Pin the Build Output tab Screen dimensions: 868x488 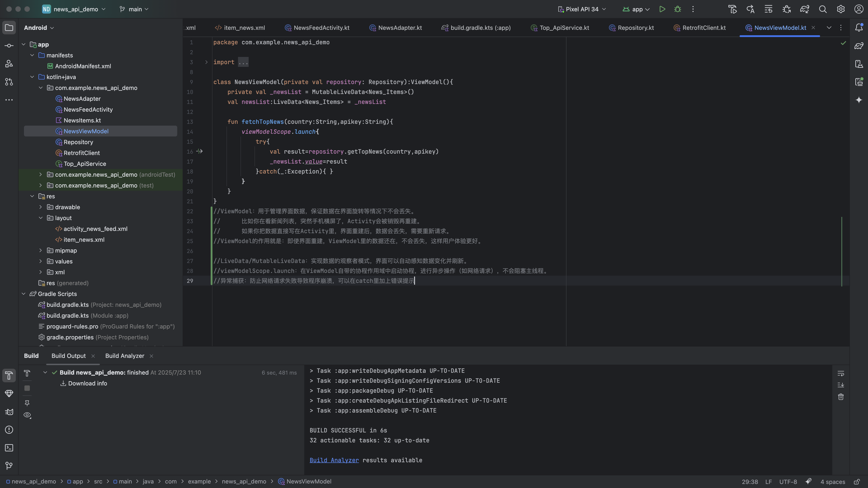(27, 403)
